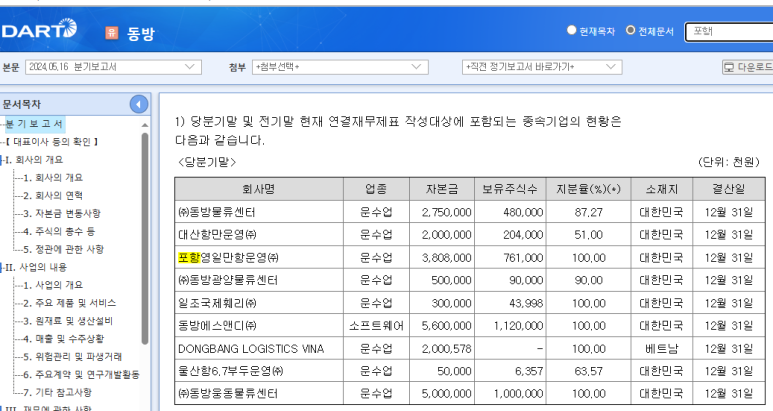Click the 일조국제훼리㈜ company name cell
This screenshot has height=411, width=773.
(x=259, y=303)
